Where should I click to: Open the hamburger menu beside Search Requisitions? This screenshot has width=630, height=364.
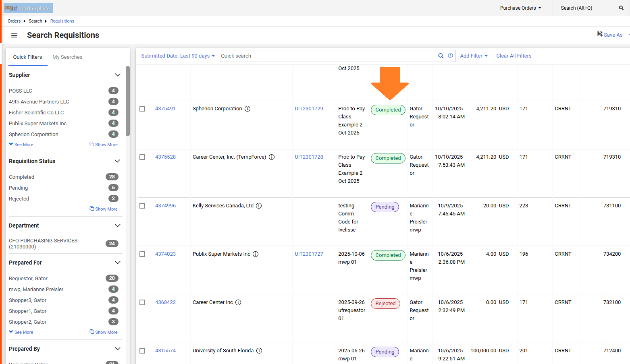(x=15, y=35)
